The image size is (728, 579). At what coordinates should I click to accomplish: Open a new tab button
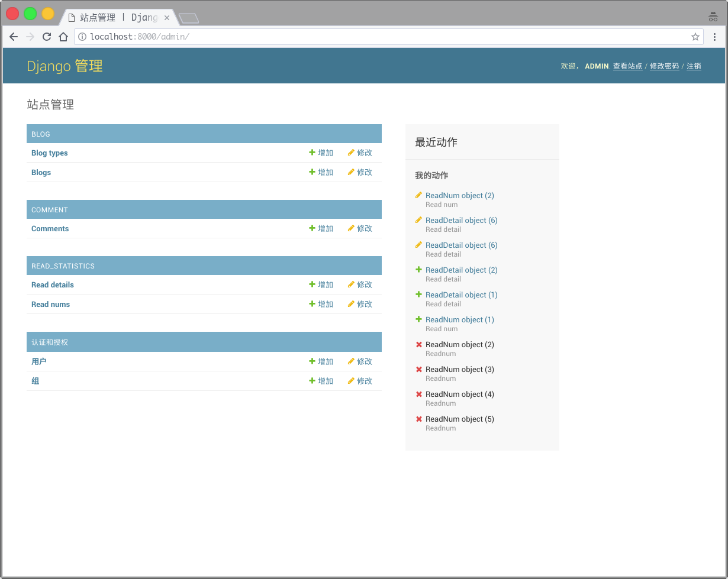click(x=189, y=18)
